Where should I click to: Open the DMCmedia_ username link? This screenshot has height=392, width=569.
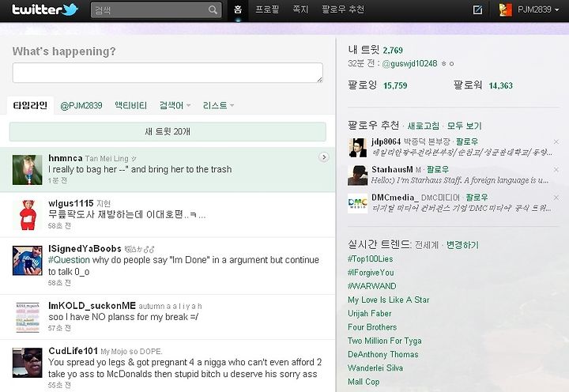tap(395, 198)
